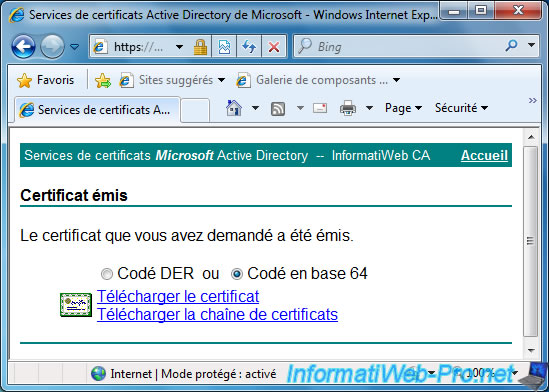549x392 pixels.
Task: Click Add to Favorites bar star icon
Action: [103, 80]
